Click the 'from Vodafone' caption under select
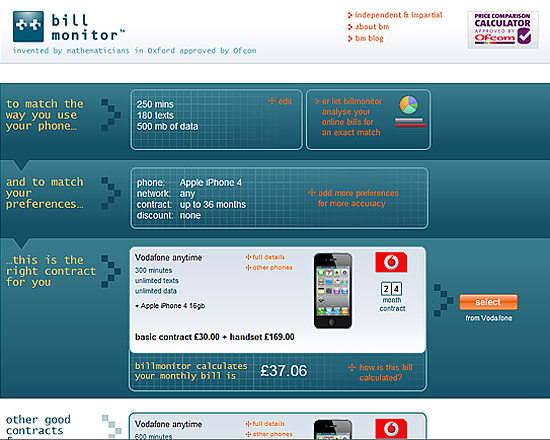 point(489,318)
